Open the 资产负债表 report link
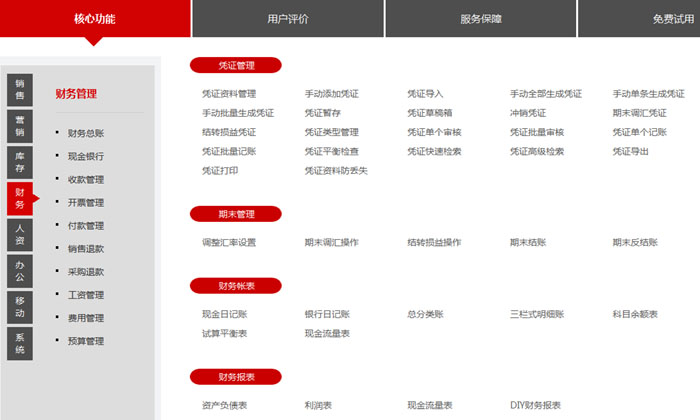The height and width of the screenshot is (420, 700). click(x=224, y=405)
